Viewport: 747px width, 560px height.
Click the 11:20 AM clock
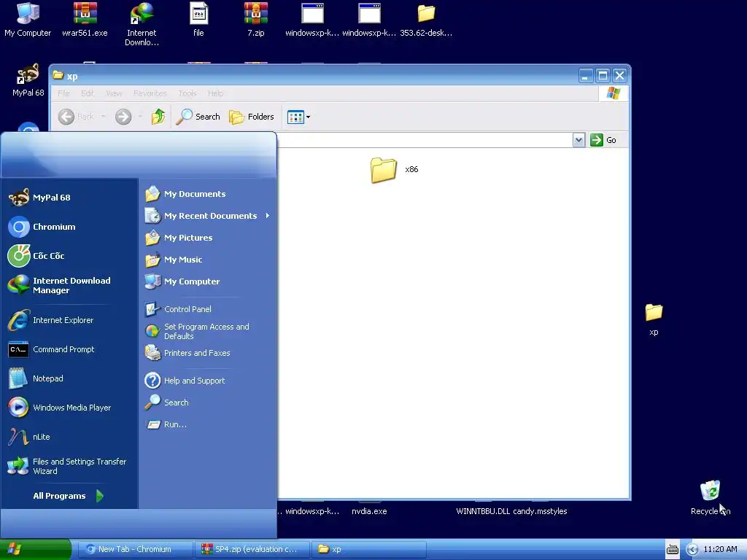click(x=720, y=549)
